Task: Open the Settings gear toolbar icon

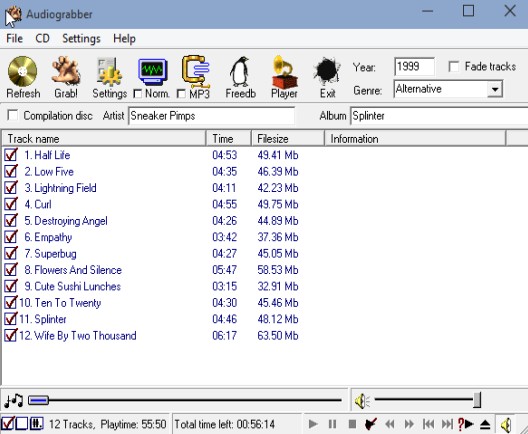Action: (x=109, y=72)
